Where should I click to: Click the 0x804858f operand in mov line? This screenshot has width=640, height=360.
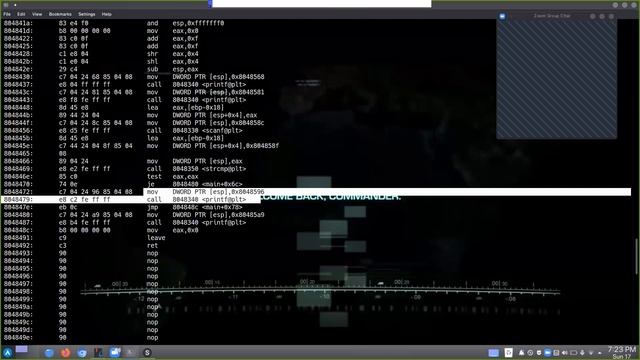click(262, 146)
